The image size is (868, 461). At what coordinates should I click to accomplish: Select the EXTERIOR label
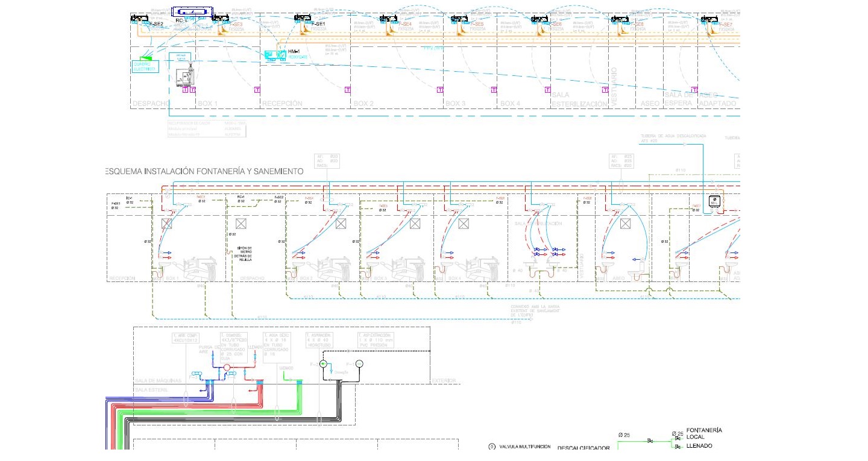coord(444,381)
